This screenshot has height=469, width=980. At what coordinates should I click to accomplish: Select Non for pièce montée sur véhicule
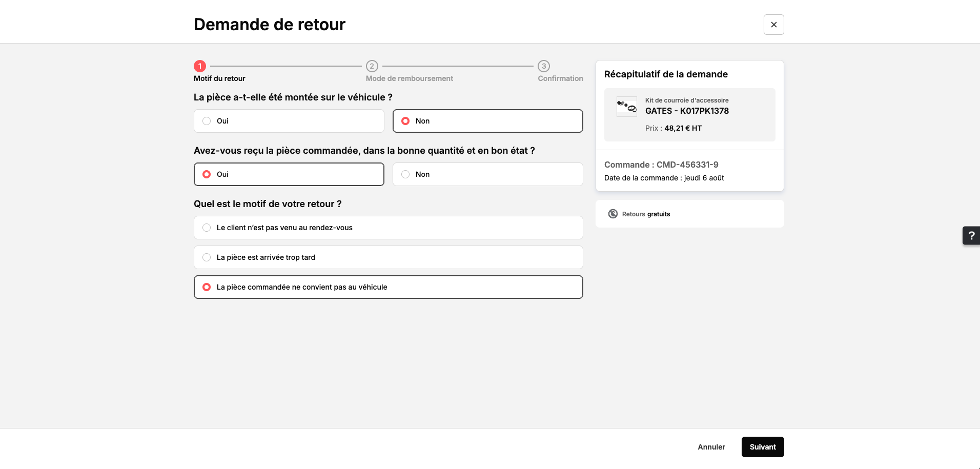[x=487, y=121]
